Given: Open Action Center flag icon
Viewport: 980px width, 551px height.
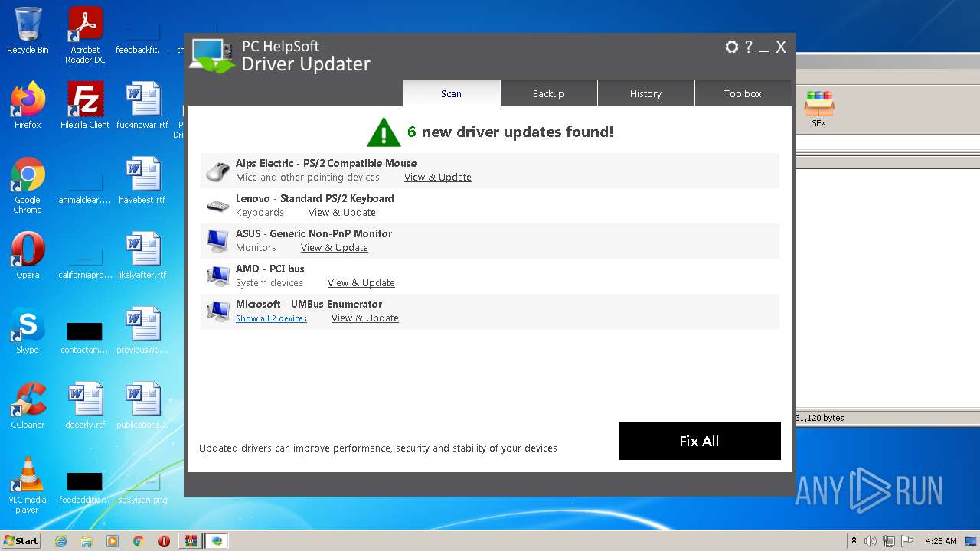Looking at the screenshot, I should pyautogui.click(x=906, y=541).
